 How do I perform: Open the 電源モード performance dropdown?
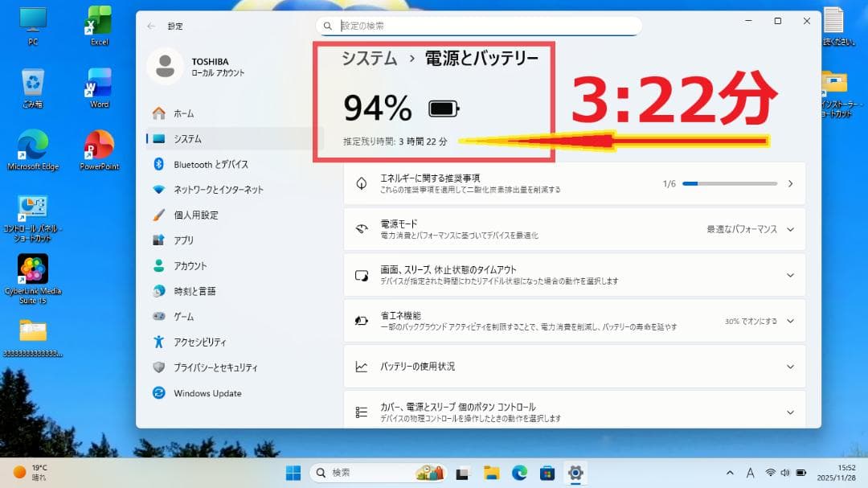(x=744, y=228)
